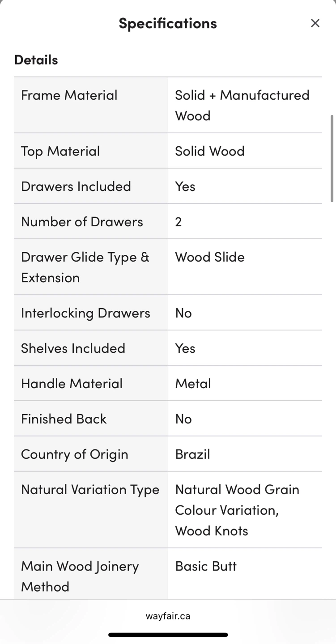Select the Details section heading
The image size is (336, 644).
click(36, 59)
